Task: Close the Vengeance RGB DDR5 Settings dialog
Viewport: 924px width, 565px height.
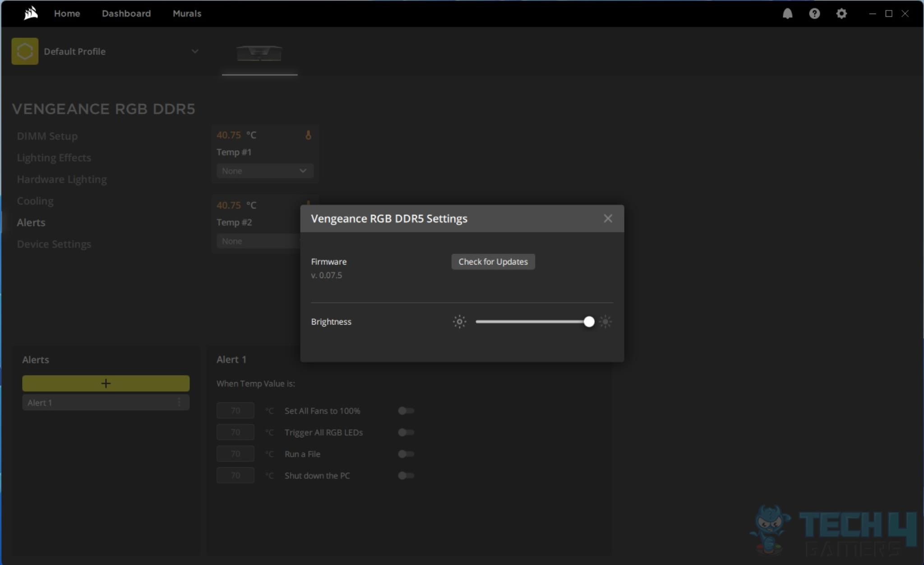Action: (x=608, y=218)
